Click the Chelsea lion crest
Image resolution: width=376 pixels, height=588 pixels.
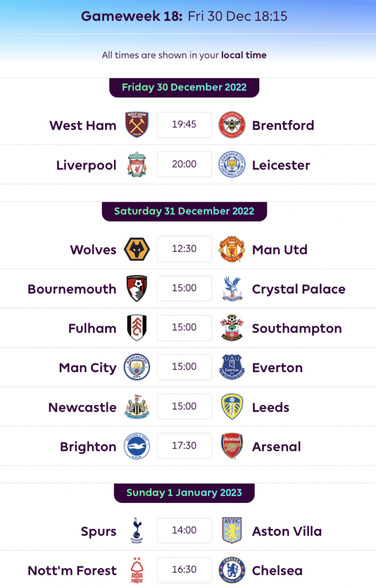(x=232, y=570)
